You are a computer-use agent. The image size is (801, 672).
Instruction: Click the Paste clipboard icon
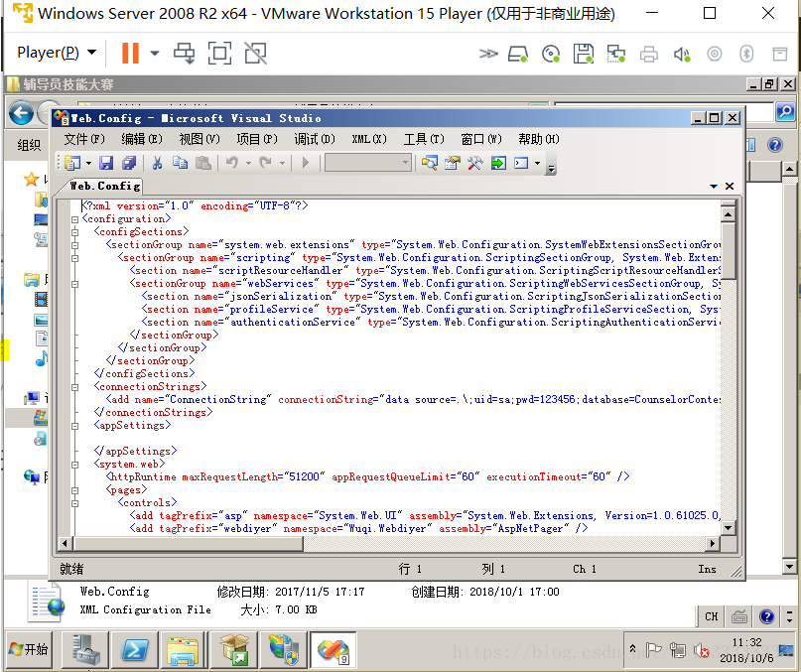click(x=203, y=163)
